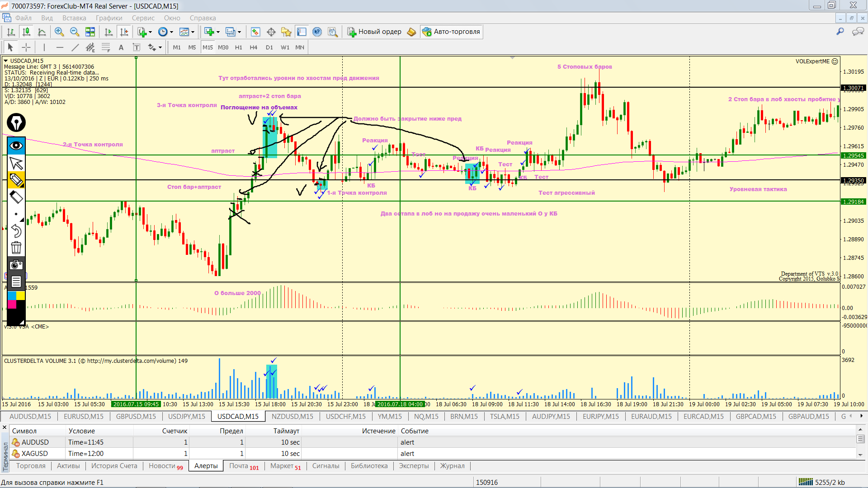Switch to EURUSD,M15 chart tab
The image size is (868, 488).
(x=84, y=416)
